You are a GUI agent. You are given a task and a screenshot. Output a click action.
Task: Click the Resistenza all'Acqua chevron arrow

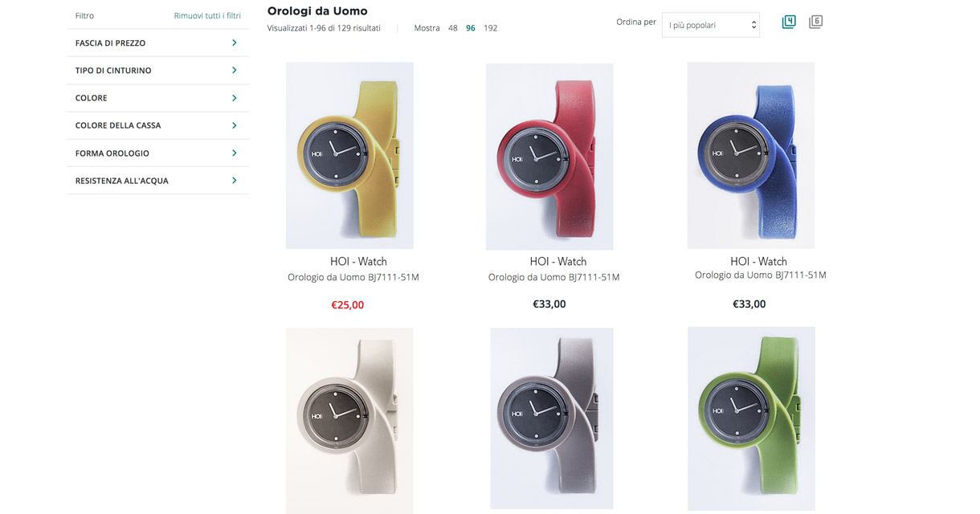234,181
